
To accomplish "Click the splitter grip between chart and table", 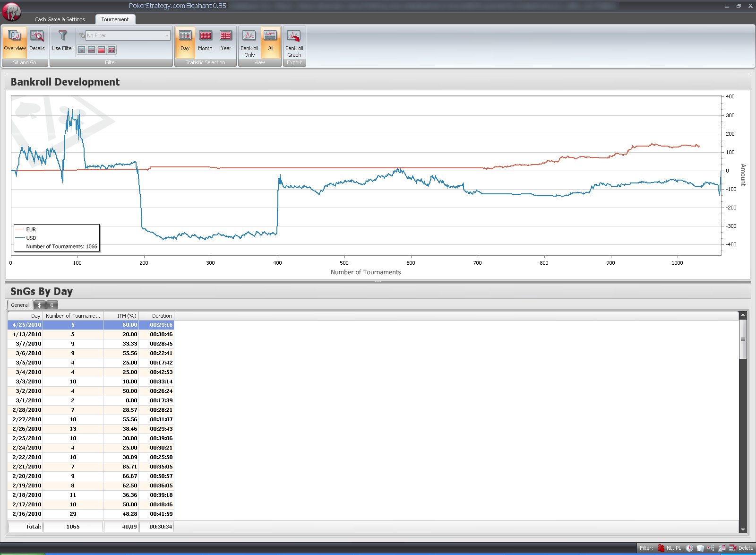I will click(x=378, y=282).
